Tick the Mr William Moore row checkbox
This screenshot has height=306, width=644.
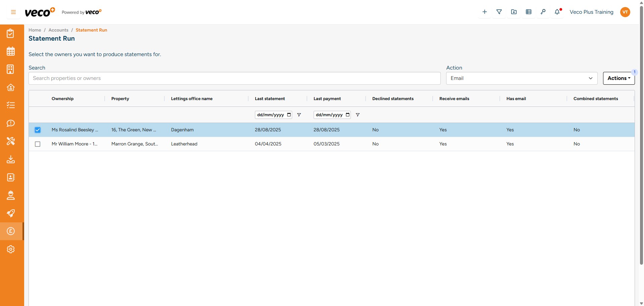38,144
